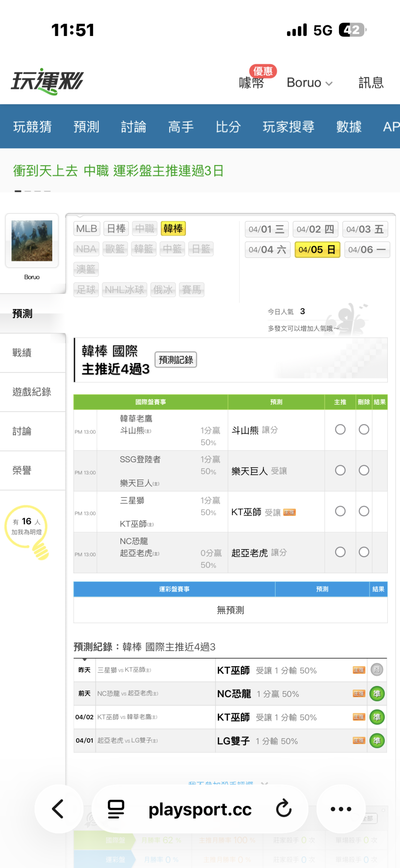Open the browser three-dots menu
This screenshot has height=868, width=400.
341,809
